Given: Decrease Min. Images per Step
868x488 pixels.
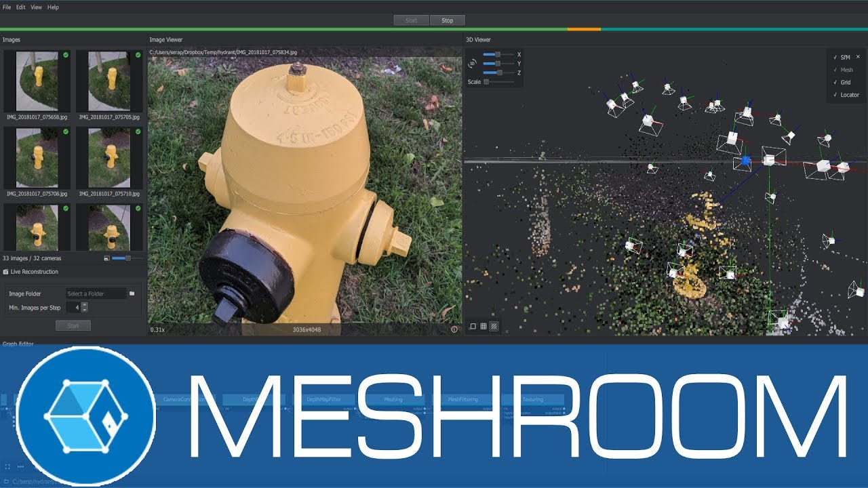Looking at the screenshot, I should pyautogui.click(x=85, y=310).
